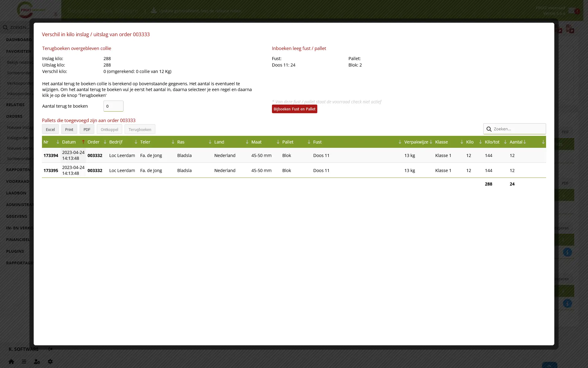Click the logout icon next to K. SOFTWARE
The image size is (588, 368).
pyautogui.click(x=51, y=349)
